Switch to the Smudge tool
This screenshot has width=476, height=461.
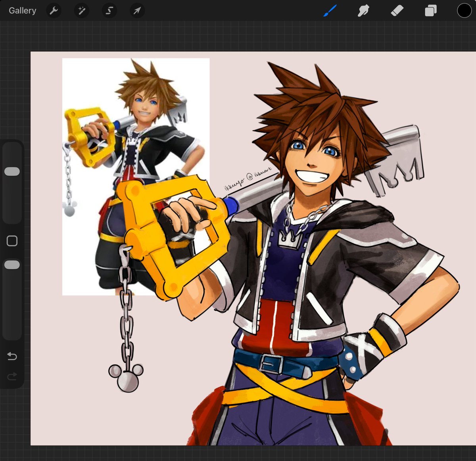[363, 10]
